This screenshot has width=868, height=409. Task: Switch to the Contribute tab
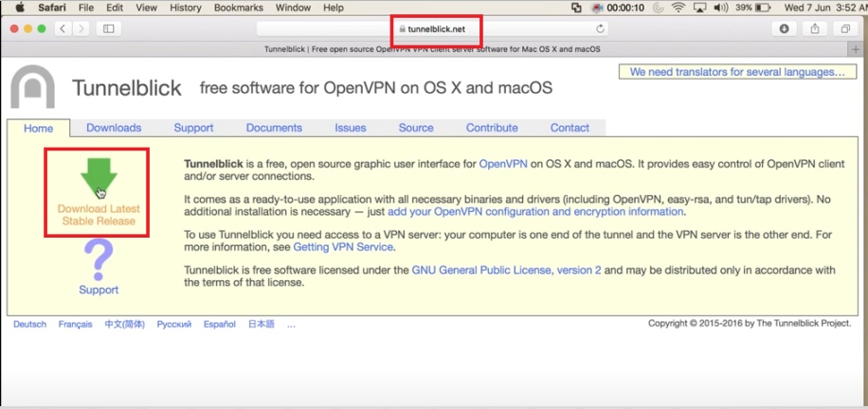tap(492, 128)
